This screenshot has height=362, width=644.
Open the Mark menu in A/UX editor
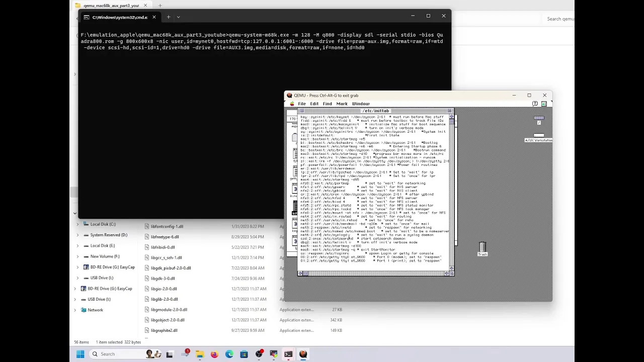342,104
